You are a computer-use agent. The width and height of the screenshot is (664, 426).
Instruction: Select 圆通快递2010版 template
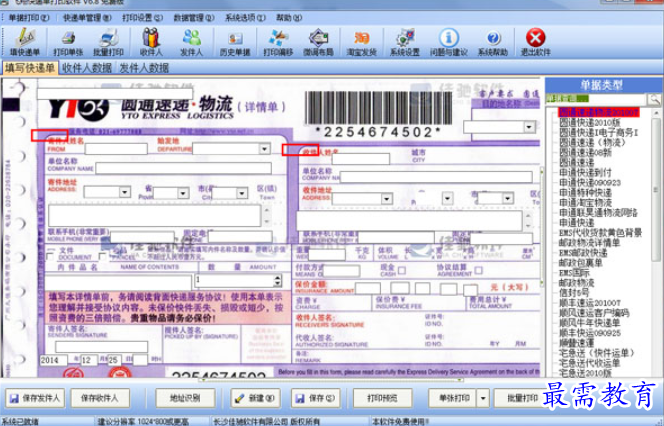pos(589,122)
